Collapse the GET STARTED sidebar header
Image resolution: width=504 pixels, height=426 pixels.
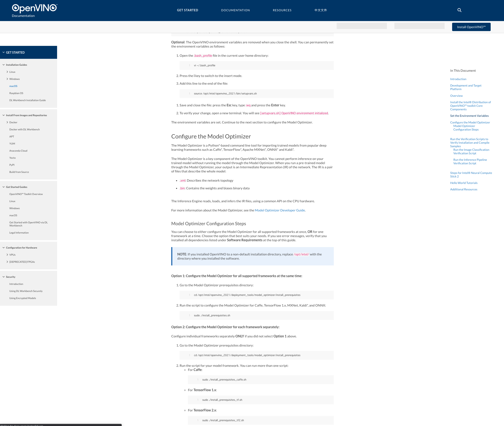pos(4,52)
